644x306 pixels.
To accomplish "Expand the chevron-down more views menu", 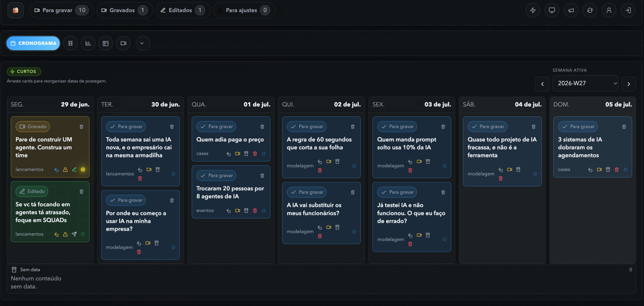I will click(x=142, y=43).
